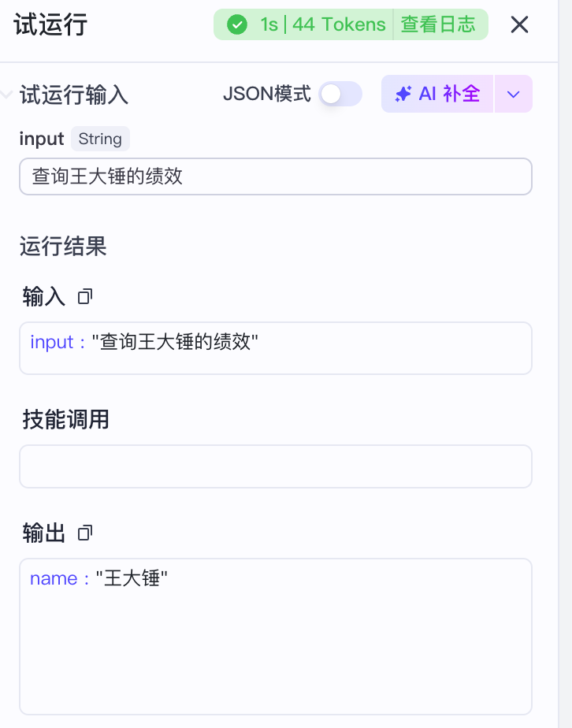Click the AI 补全 button text
The height and width of the screenshot is (728, 572).
click(449, 95)
